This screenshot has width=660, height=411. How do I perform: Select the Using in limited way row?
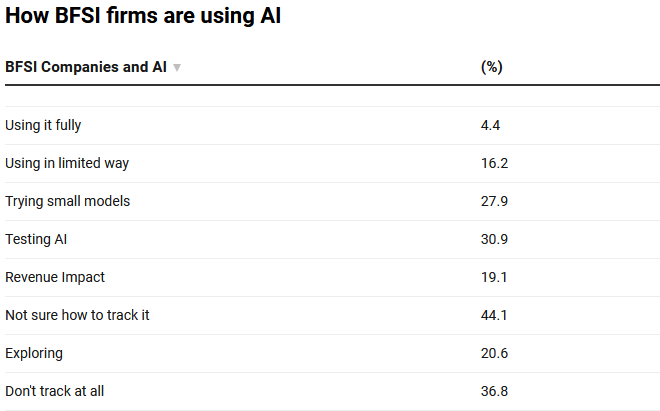pos(67,163)
